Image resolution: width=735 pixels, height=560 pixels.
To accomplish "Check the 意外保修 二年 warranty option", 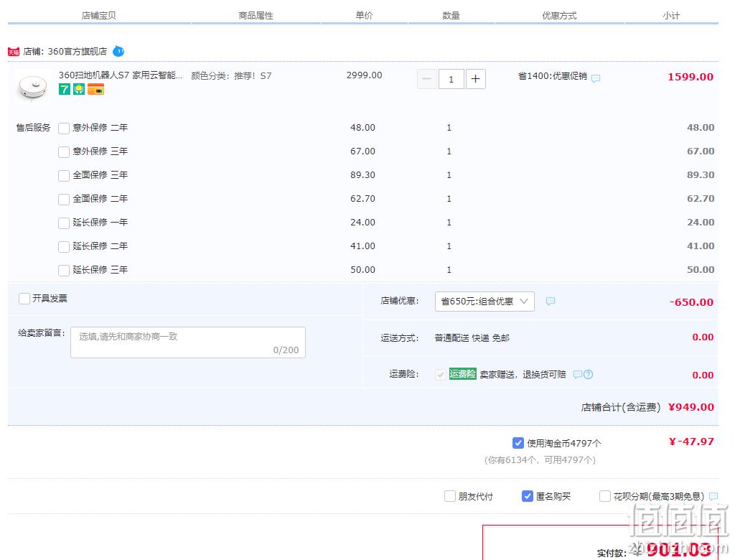I will 64,128.
